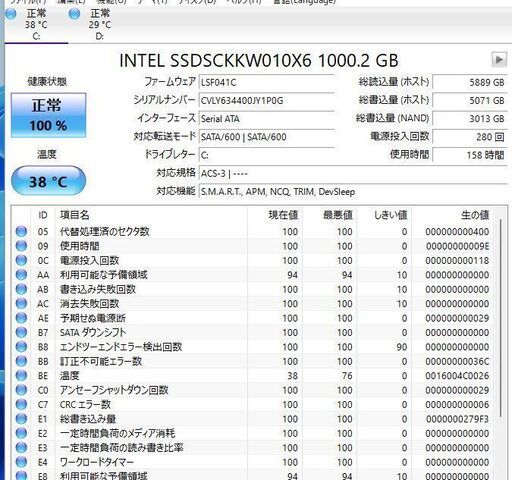Click the 健康状態 label
The width and height of the screenshot is (512, 480).
pos(47,81)
